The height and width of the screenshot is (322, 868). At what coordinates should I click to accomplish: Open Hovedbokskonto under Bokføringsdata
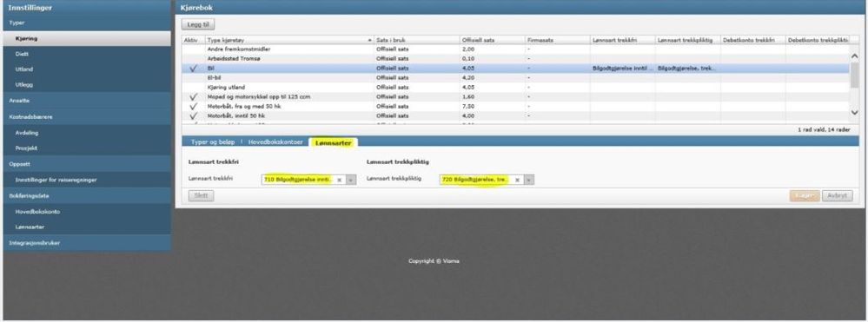tap(87, 212)
